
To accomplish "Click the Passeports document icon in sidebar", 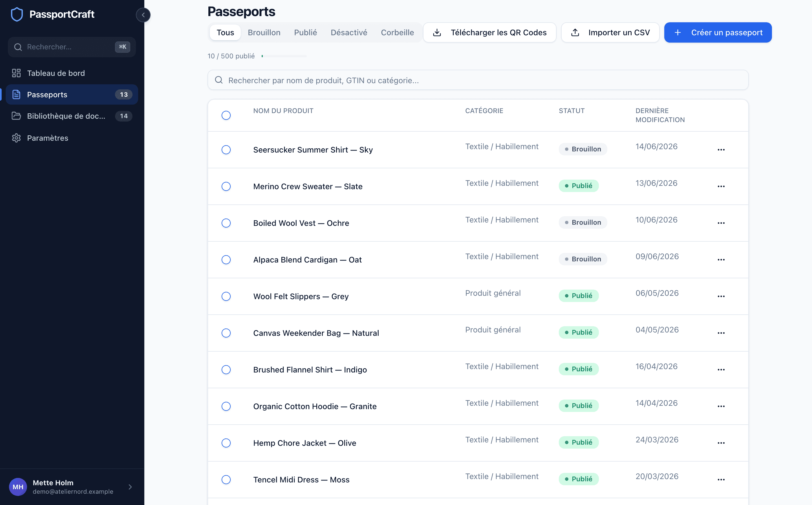I will tap(16, 94).
